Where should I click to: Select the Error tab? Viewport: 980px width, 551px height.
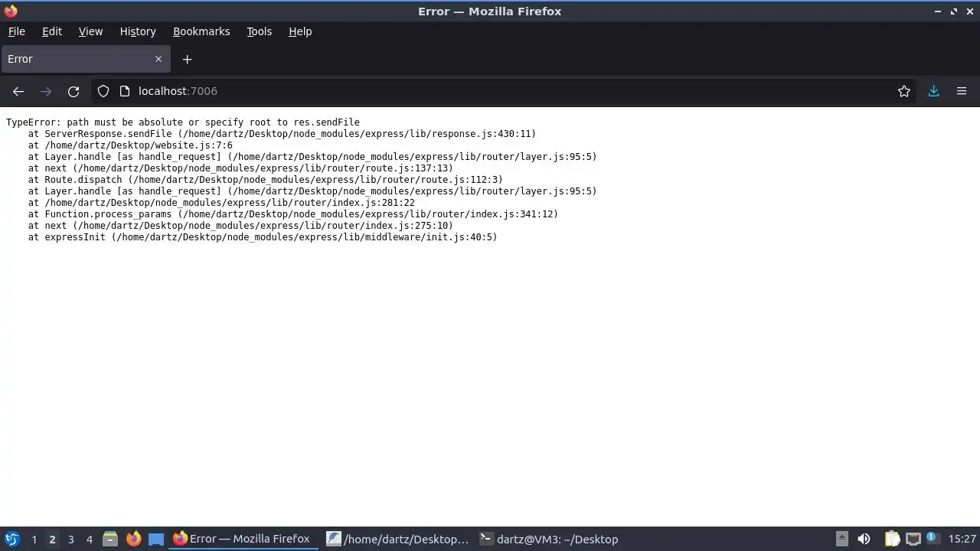[85, 59]
